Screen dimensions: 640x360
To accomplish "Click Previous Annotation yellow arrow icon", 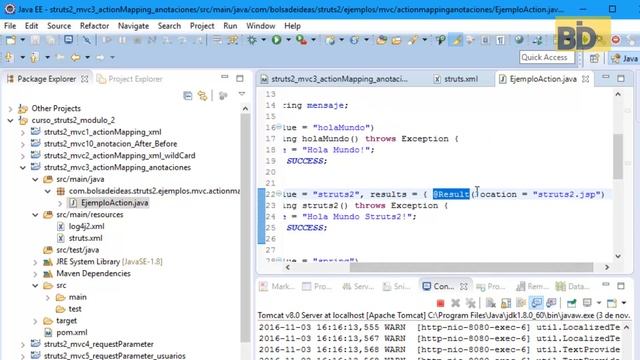I will (x=34, y=58).
